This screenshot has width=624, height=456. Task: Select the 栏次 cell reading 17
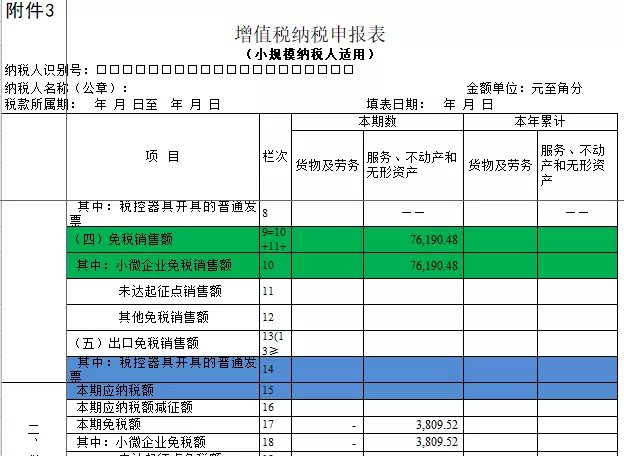tap(275, 425)
